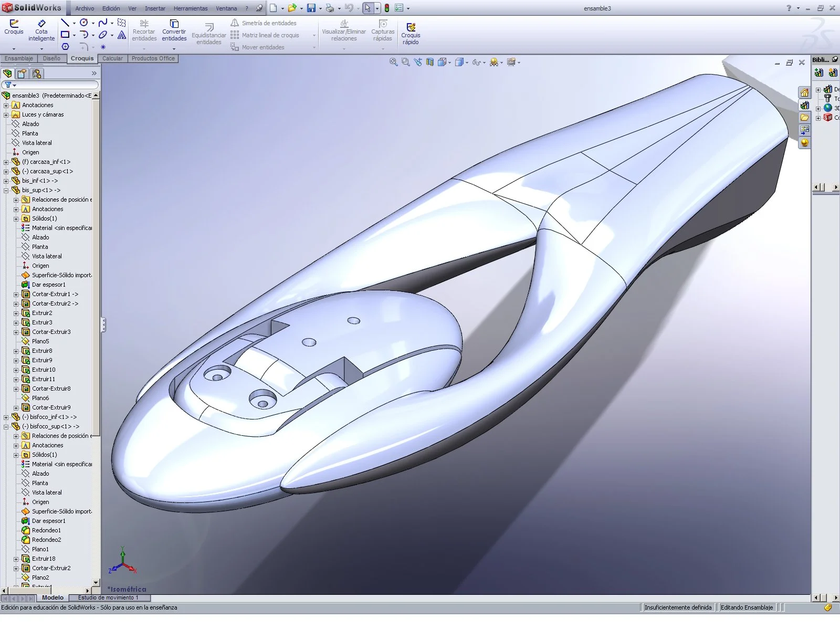Viewport: 840px width, 630px height.
Task: Open the Herramientas menu
Action: tap(190, 8)
